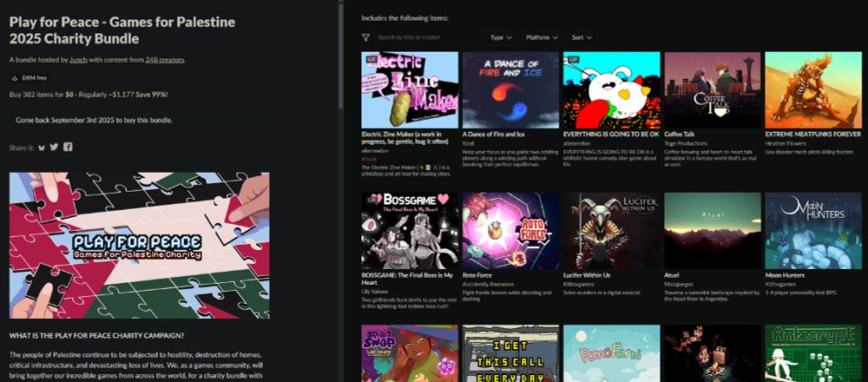Screen dimensions: 868x382
Task: Open host Junch's profile link
Action: point(79,60)
